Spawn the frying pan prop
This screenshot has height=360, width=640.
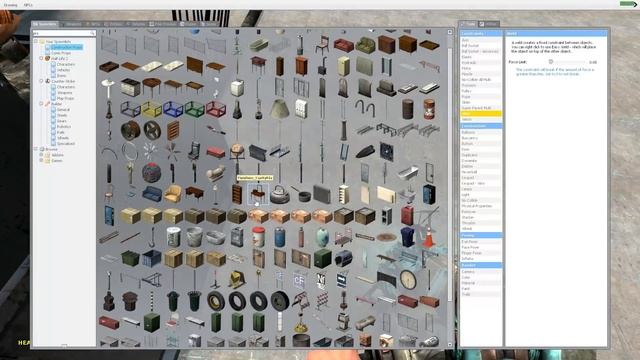[x=301, y=194]
